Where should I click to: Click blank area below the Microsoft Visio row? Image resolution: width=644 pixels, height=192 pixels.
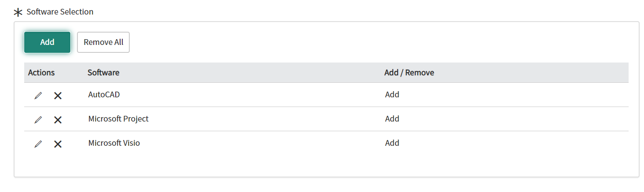[x=326, y=166]
